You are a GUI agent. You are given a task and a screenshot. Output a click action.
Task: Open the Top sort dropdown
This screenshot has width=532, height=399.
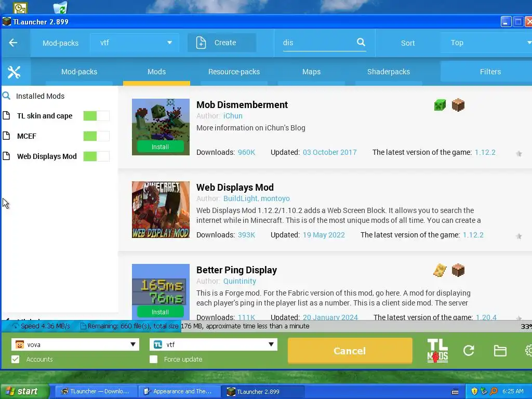pos(486,43)
